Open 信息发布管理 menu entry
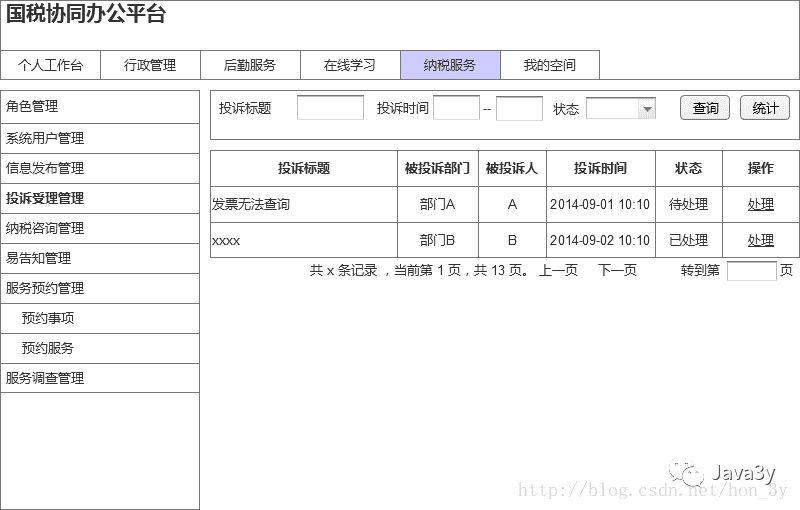The width and height of the screenshot is (800, 510). pyautogui.click(x=100, y=168)
